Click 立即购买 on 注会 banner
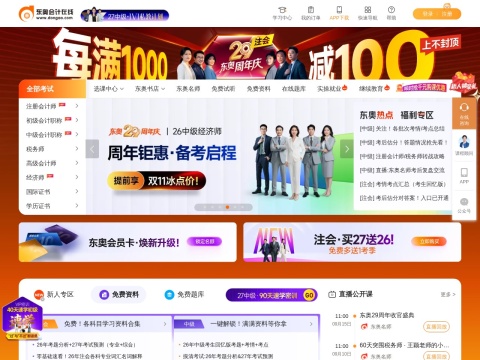Image resolution: width=480 pixels, height=360 pixels. point(429,241)
